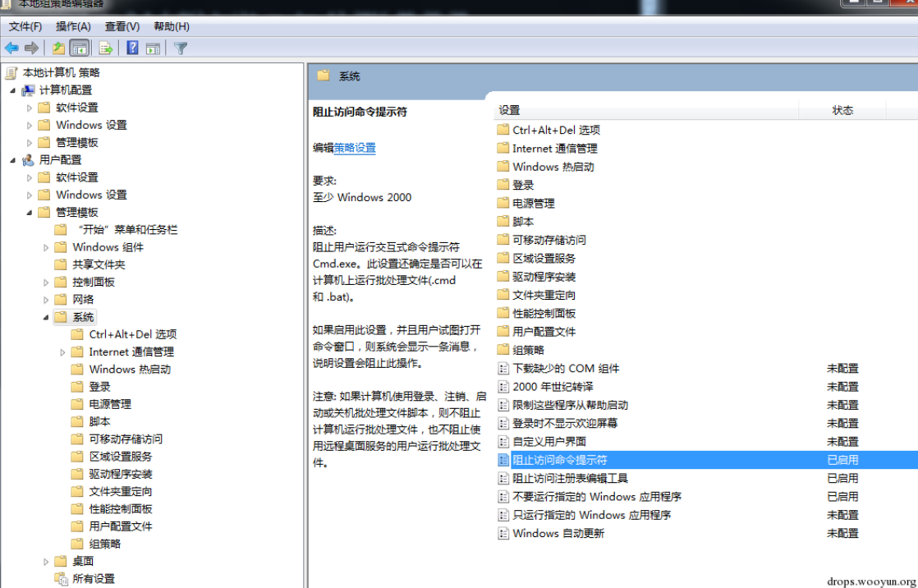
Task: Select the 本地计算机 策略 root node
Action: click(61, 72)
